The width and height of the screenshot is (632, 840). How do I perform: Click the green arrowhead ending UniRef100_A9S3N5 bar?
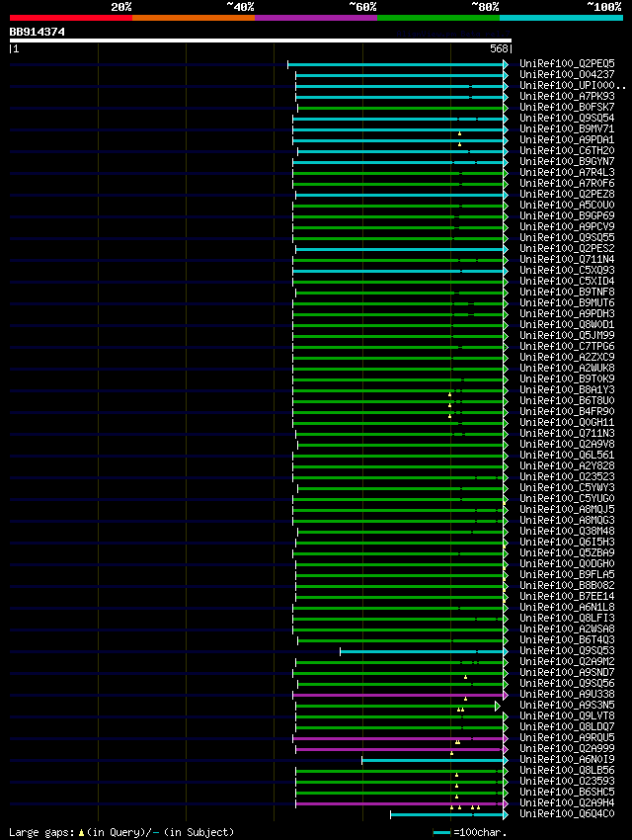[x=498, y=707]
